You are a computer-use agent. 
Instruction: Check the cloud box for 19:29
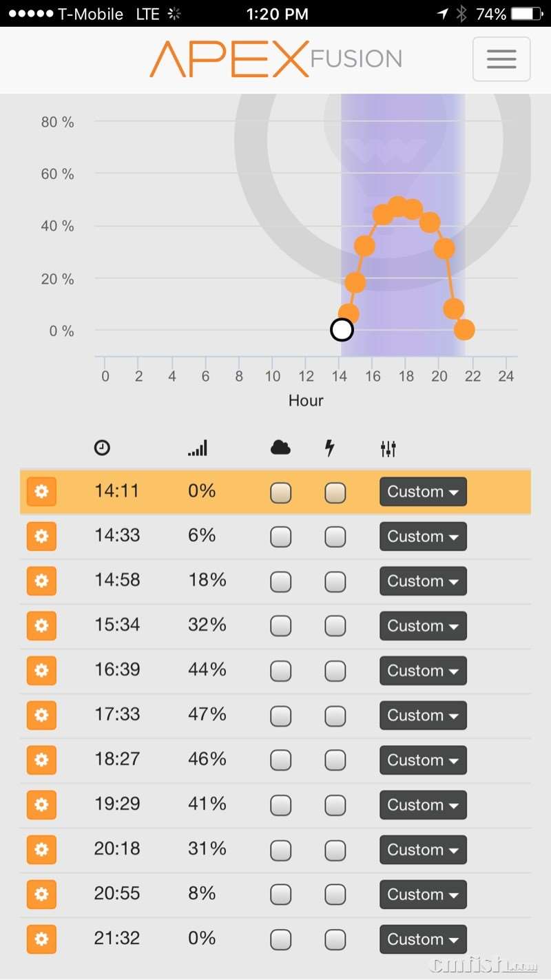280,805
